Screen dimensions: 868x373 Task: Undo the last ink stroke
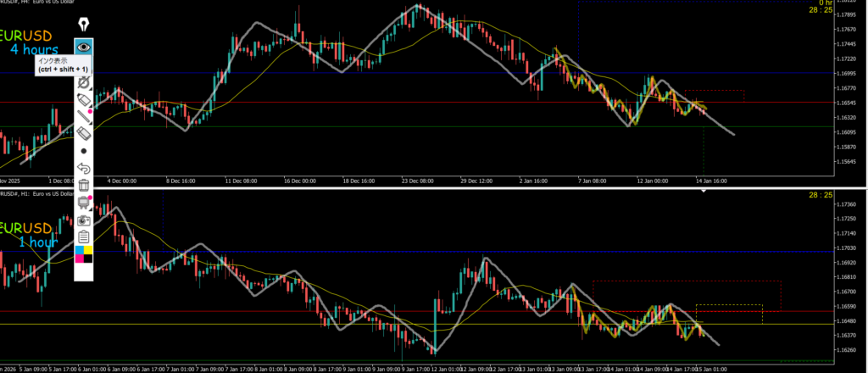click(83, 168)
